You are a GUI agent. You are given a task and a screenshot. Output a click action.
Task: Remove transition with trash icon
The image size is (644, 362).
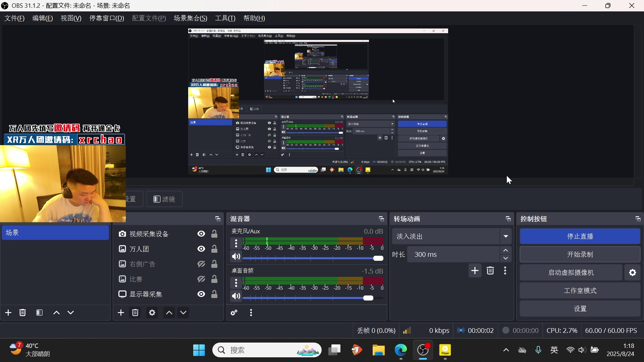click(490, 271)
